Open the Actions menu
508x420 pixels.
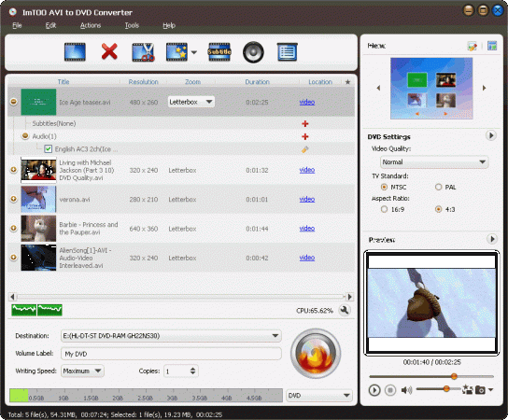tap(91, 25)
